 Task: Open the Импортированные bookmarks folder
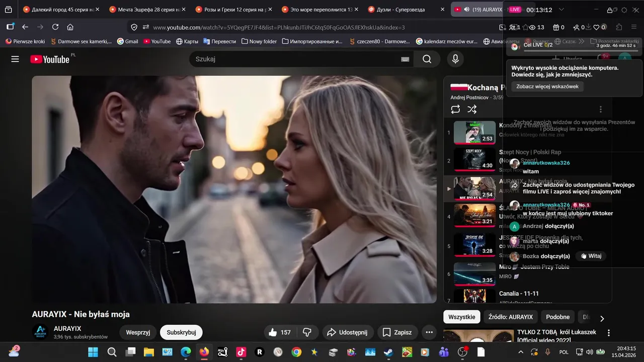click(312, 41)
